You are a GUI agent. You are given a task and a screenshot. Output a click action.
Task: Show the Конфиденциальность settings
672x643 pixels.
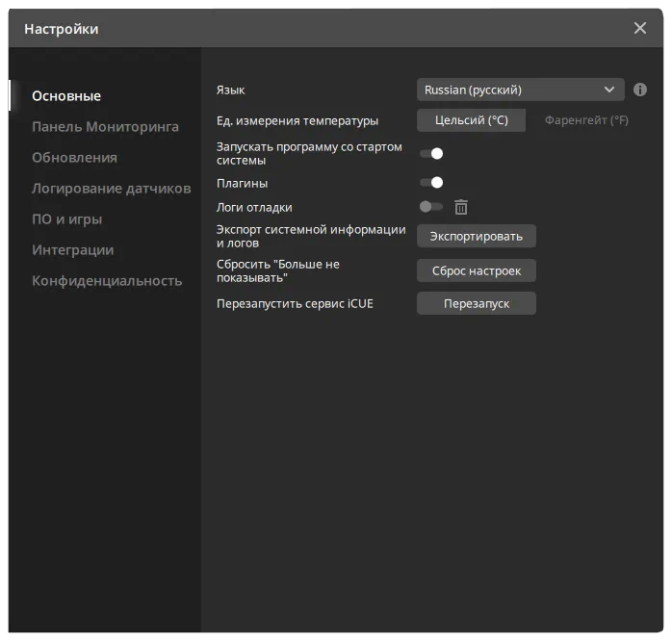107,281
